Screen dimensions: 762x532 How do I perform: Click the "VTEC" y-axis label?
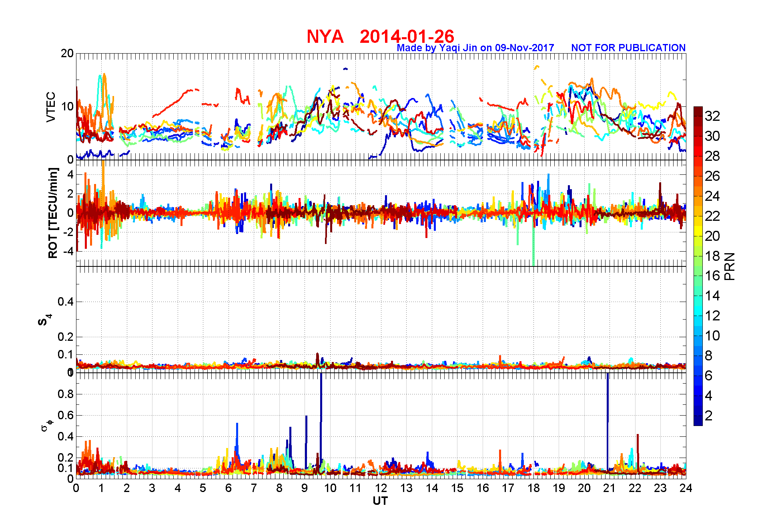pos(51,107)
